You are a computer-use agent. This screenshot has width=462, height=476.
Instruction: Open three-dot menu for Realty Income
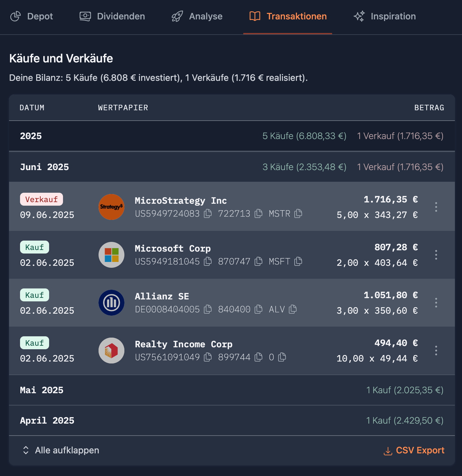pos(436,351)
